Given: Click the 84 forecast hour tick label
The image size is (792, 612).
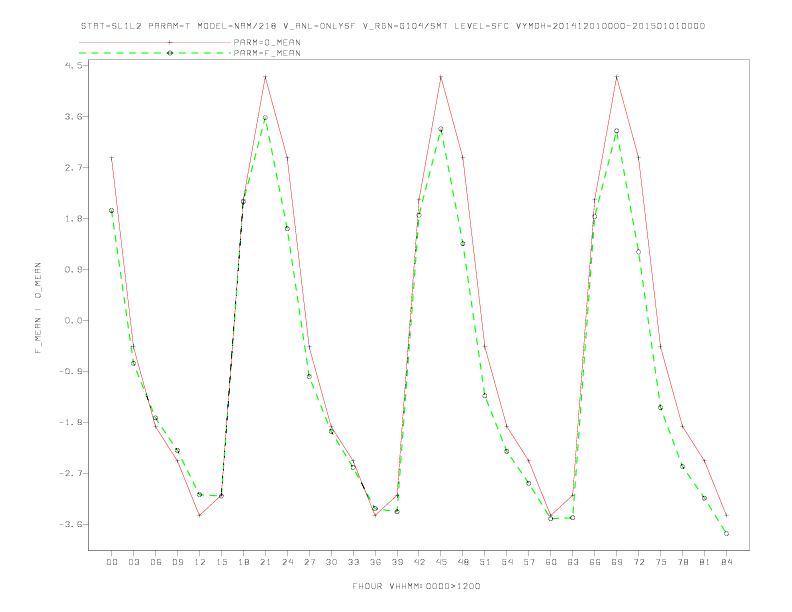Looking at the screenshot, I should tap(726, 562).
